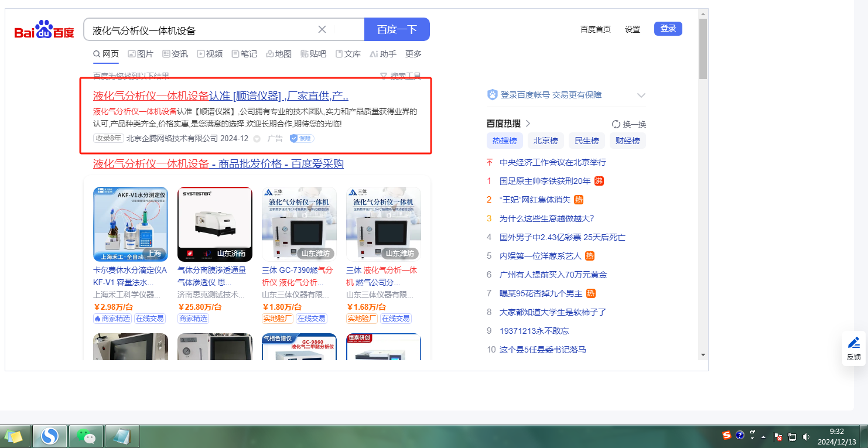Clear the search box with the X icon
The image size is (868, 448).
tap(322, 30)
